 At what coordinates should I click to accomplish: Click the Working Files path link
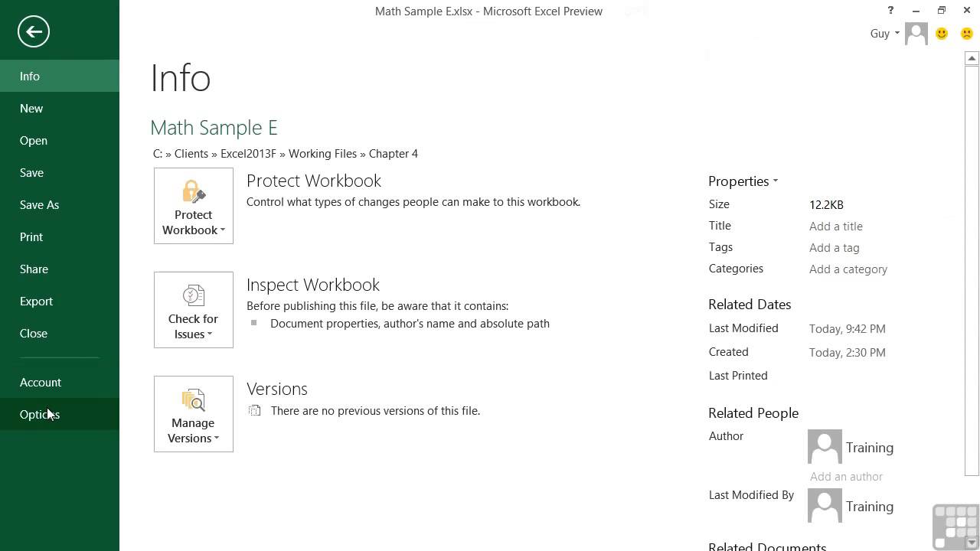[322, 154]
